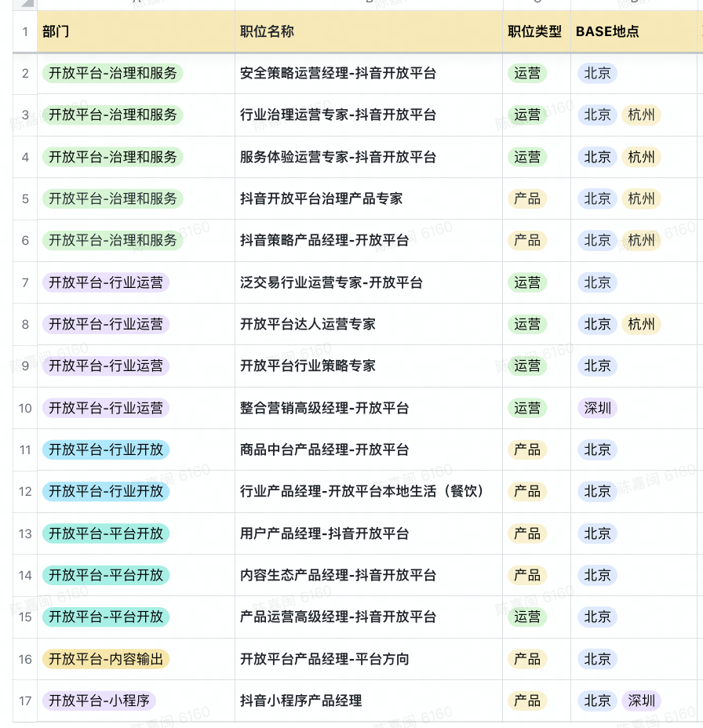This screenshot has height=728, width=703.
Task: Click 开放平台-行业运营 tag in row 10
Action: click(106, 408)
